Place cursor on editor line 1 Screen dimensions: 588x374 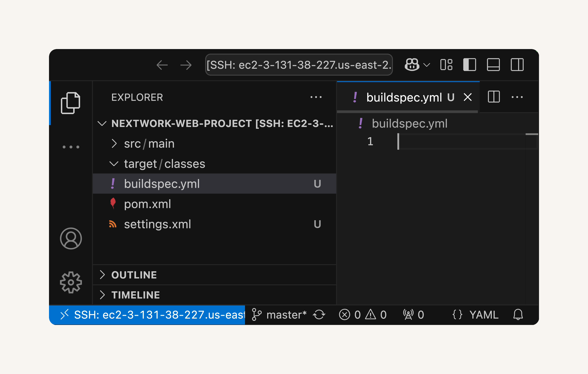(x=461, y=141)
